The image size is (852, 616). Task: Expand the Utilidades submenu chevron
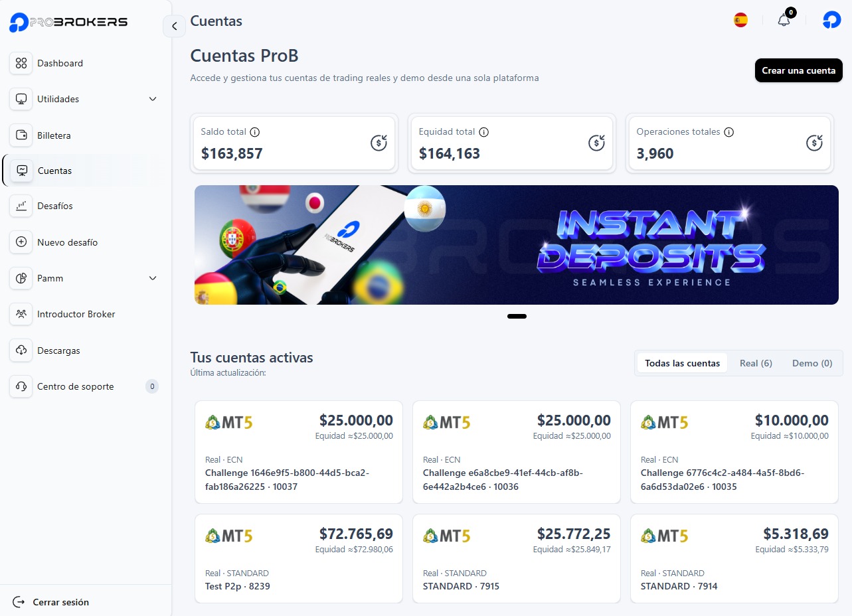click(153, 99)
